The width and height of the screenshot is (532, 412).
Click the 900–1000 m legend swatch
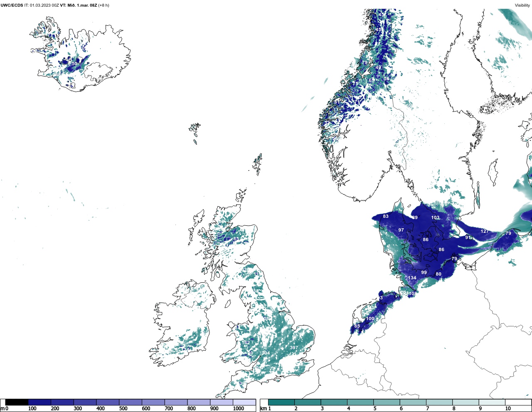pyautogui.click(x=221, y=402)
